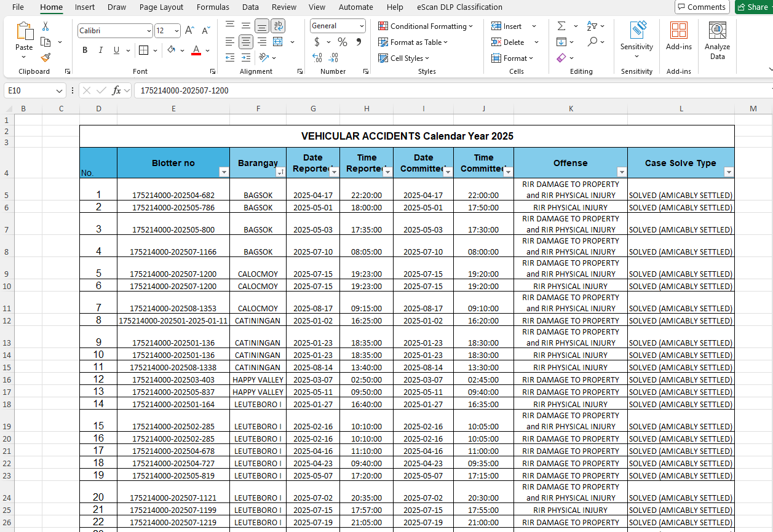Open the font name Calibri dropdown
The height and width of the screenshot is (532, 773).
click(149, 31)
